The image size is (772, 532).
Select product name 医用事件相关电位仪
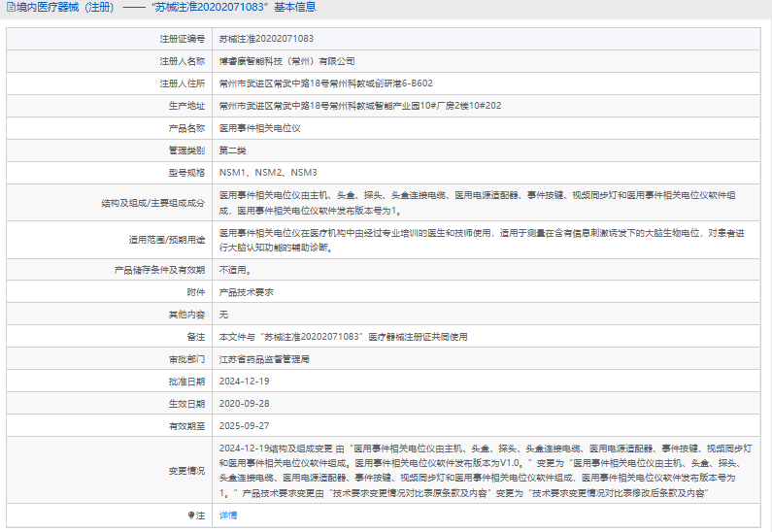(260, 128)
